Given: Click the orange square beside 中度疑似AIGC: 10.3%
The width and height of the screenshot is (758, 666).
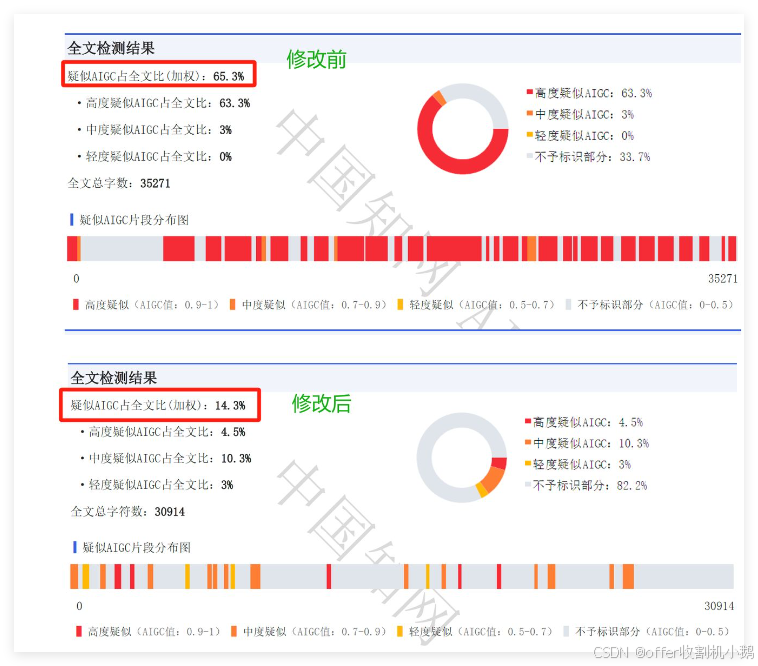Looking at the screenshot, I should (528, 442).
